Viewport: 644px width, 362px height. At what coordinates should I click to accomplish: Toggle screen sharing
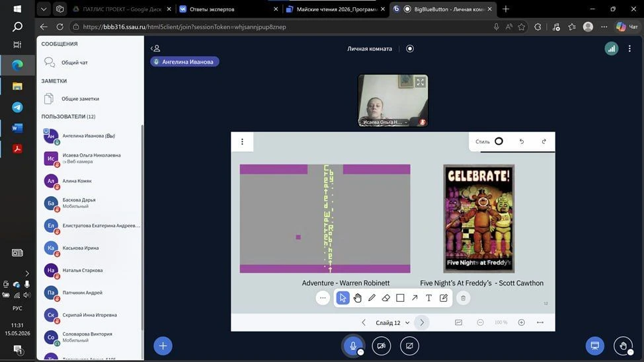click(x=409, y=345)
